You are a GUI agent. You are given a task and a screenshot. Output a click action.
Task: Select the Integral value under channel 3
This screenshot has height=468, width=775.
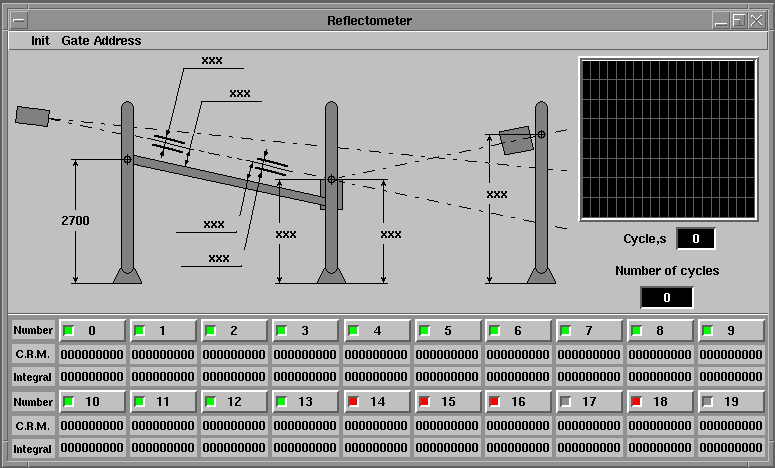pos(306,377)
